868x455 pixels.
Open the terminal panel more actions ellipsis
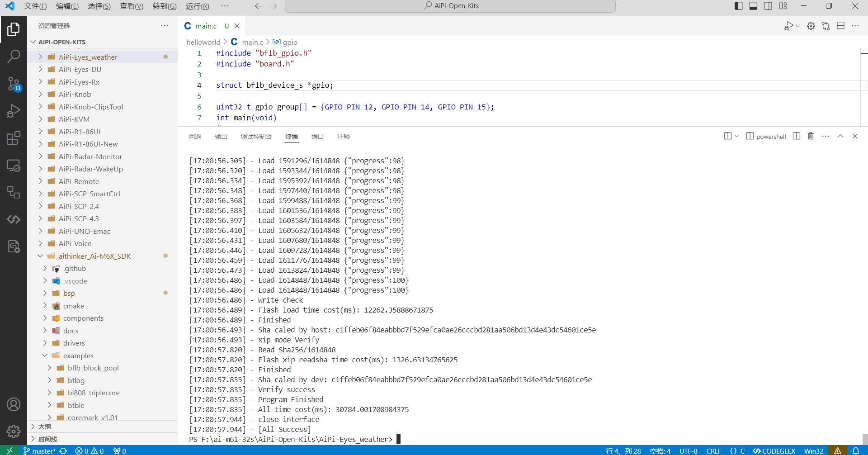tap(826, 136)
